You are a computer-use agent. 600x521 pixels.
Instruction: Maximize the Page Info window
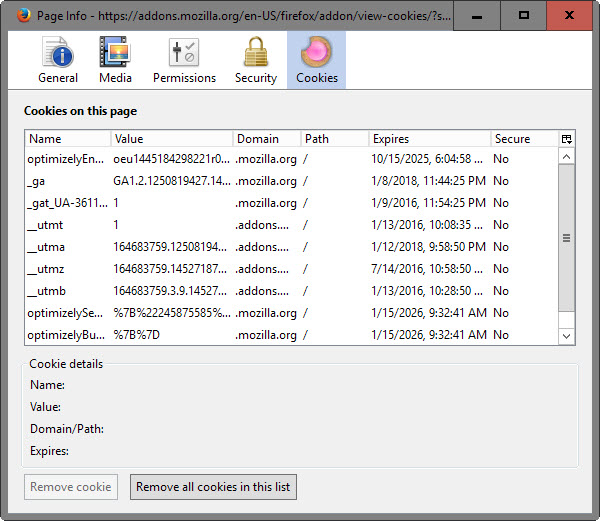(x=523, y=16)
